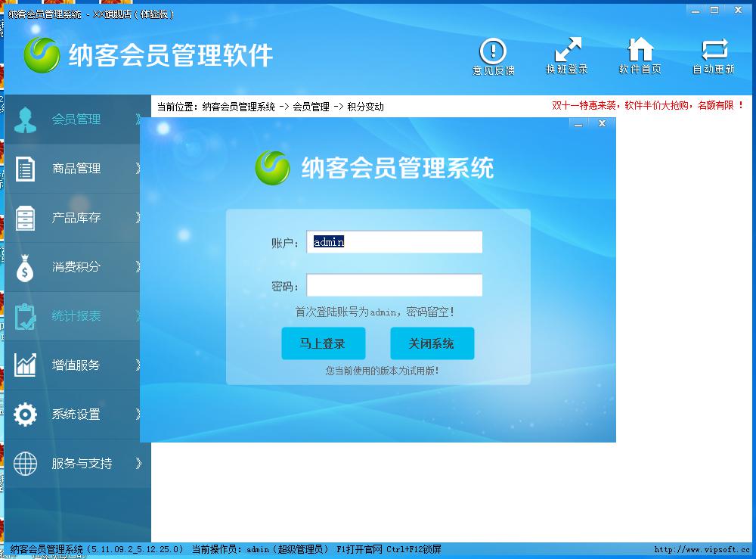Click the 服务与支持 globe icon

tap(25, 464)
